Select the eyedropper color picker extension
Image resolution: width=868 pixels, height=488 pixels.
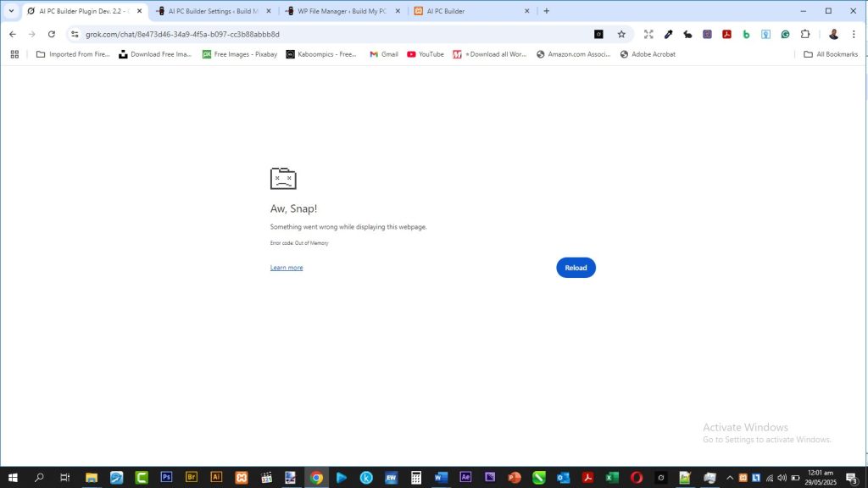coord(668,34)
